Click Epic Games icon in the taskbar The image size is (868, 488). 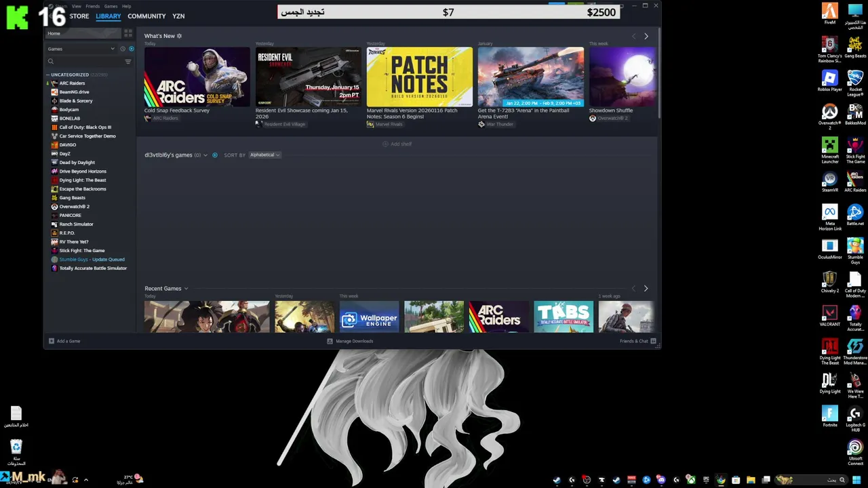point(706,480)
